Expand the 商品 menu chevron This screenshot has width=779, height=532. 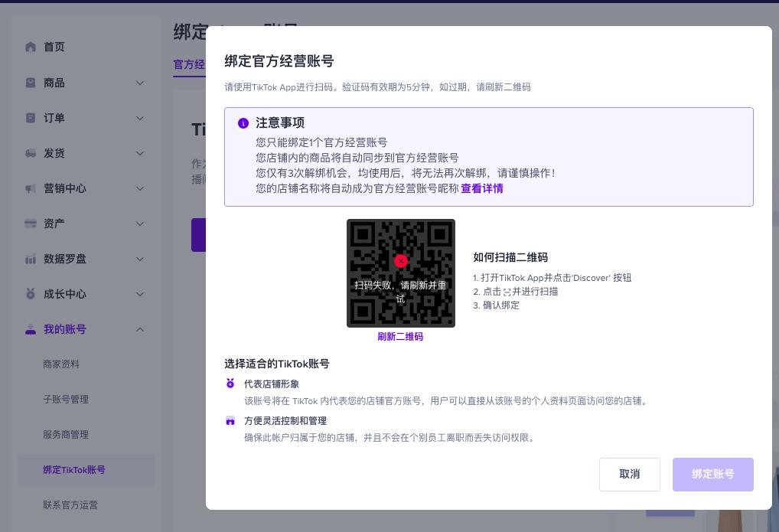click(x=140, y=83)
